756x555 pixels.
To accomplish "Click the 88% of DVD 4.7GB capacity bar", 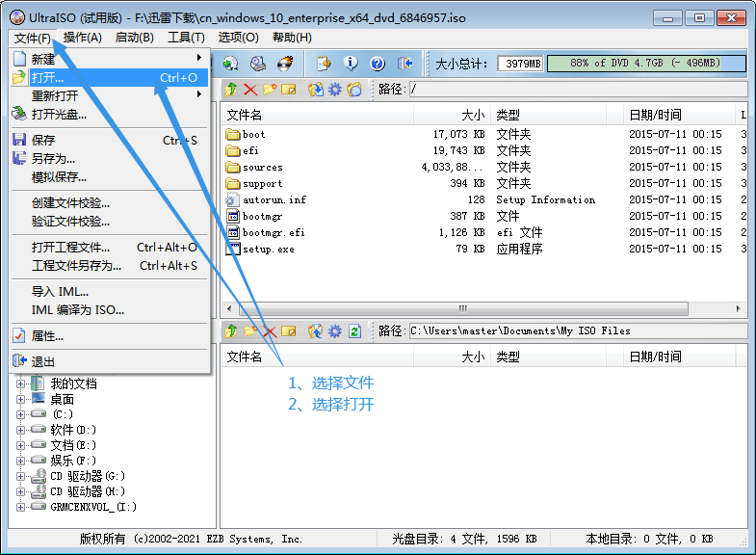I will [x=646, y=64].
